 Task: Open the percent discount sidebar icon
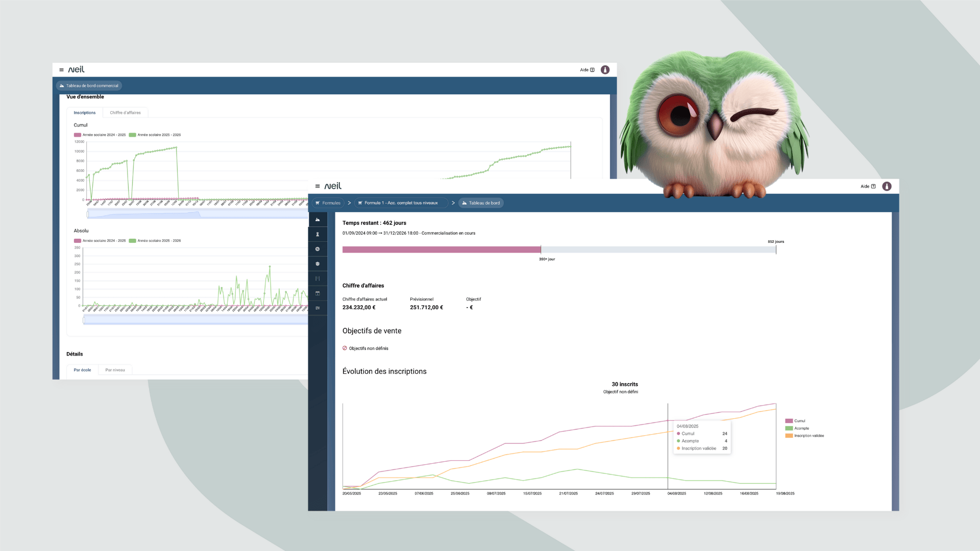click(317, 249)
